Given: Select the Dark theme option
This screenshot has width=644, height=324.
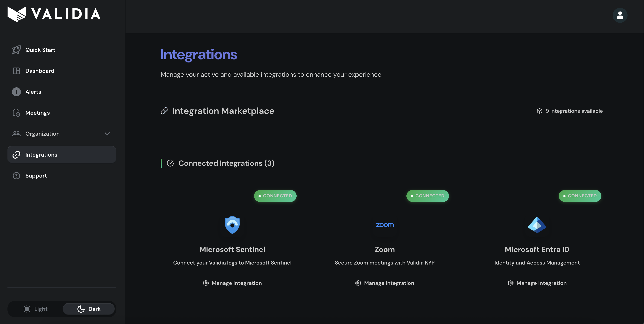Looking at the screenshot, I should (x=89, y=309).
